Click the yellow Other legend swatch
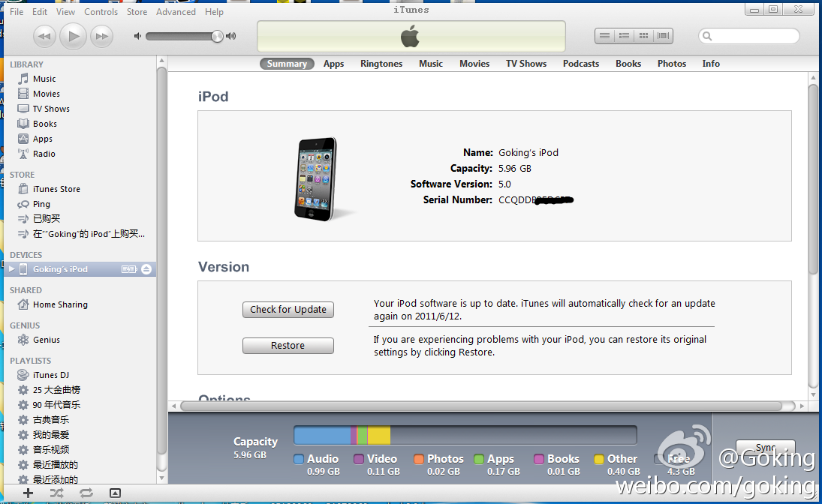822x504 pixels. (x=599, y=459)
